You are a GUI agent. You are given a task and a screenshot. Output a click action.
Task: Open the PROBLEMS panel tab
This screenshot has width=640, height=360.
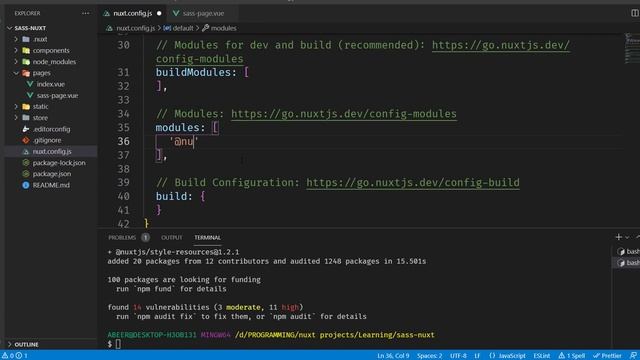(122, 237)
